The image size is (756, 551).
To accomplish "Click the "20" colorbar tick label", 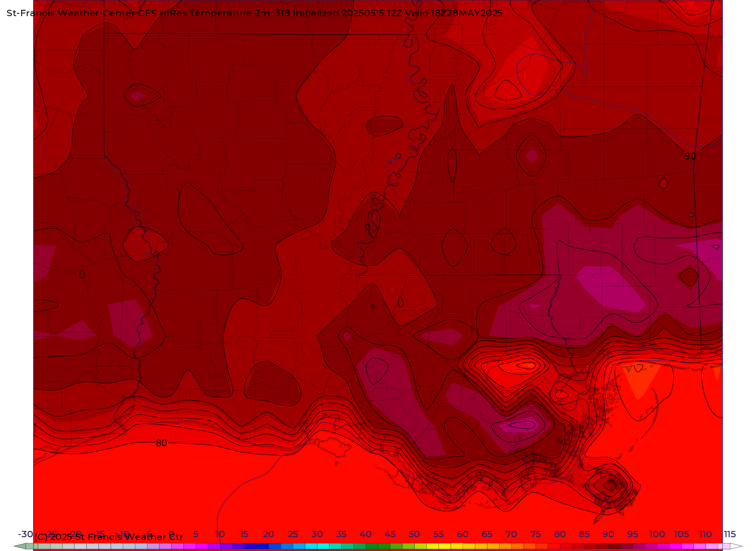I will point(269,534).
